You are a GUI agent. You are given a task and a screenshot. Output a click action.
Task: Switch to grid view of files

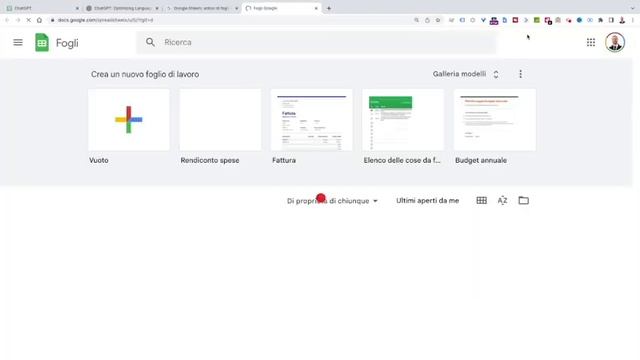482,200
